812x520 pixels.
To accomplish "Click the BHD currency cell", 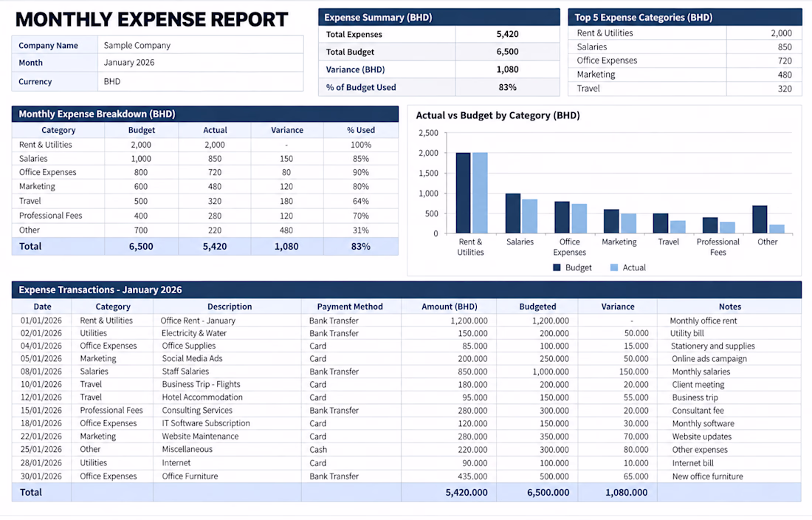I will (x=200, y=81).
